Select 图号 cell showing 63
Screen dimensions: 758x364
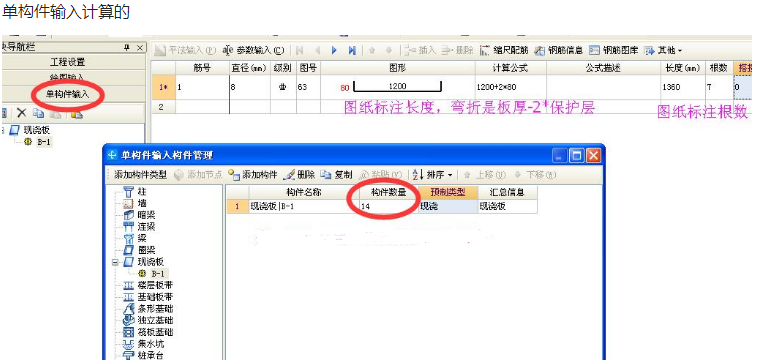(x=308, y=87)
